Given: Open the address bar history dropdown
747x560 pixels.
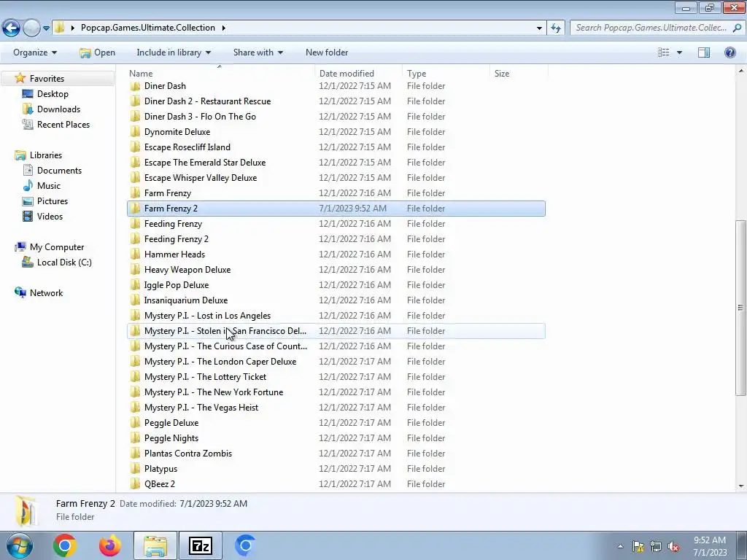Looking at the screenshot, I should [x=539, y=28].
